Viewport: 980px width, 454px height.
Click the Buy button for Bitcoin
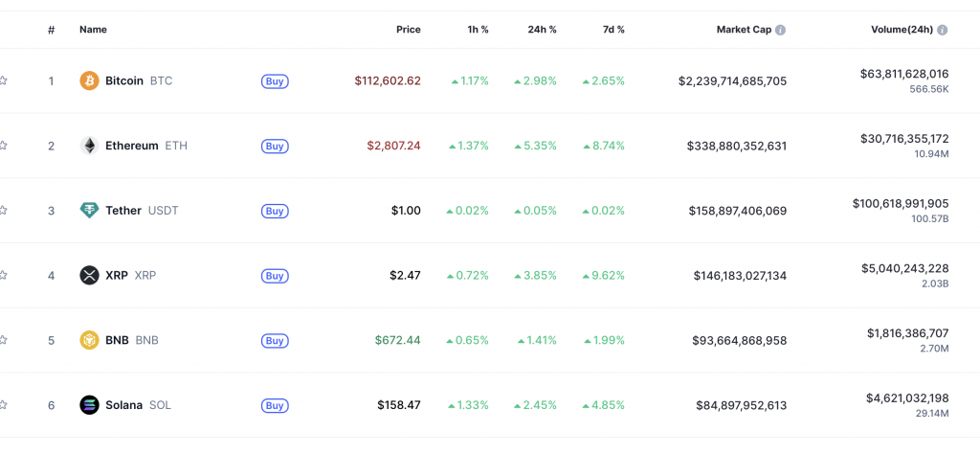pyautogui.click(x=275, y=81)
